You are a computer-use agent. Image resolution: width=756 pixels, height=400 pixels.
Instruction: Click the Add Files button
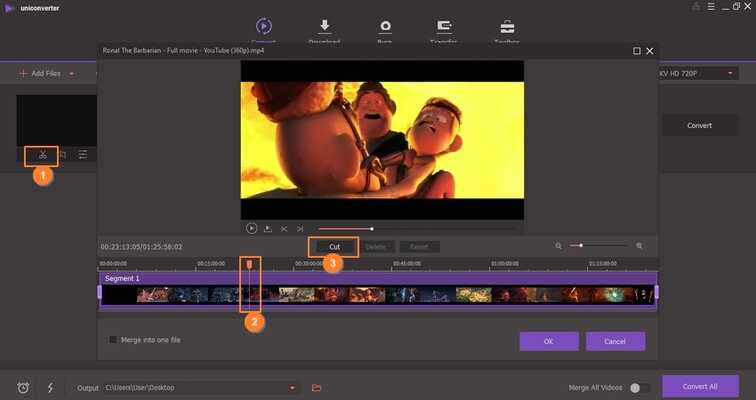[40, 73]
